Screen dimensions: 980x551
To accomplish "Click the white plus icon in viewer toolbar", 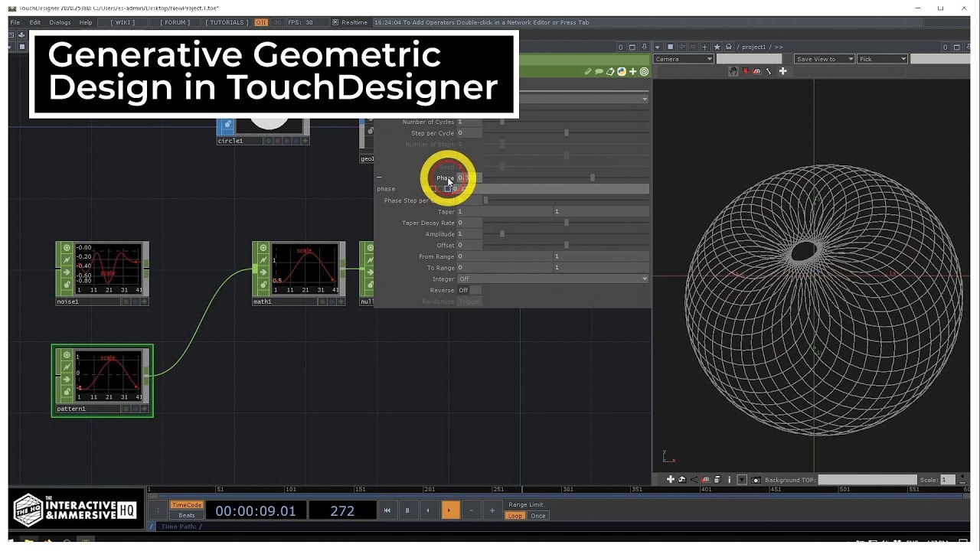I will 782,71.
